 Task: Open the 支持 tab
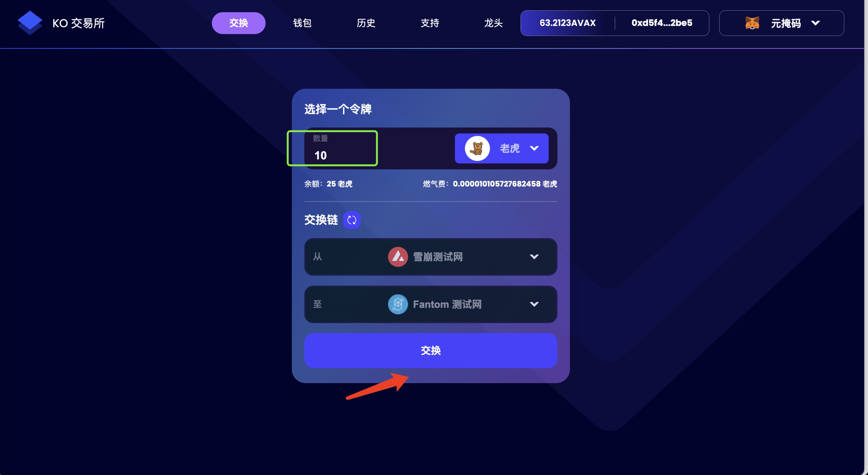click(430, 23)
